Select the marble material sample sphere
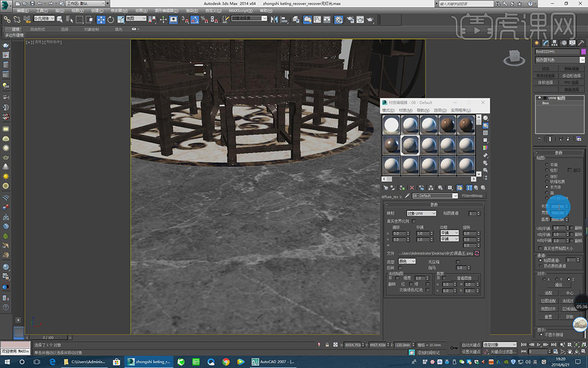This screenshot has width=588, height=368. coord(409,144)
